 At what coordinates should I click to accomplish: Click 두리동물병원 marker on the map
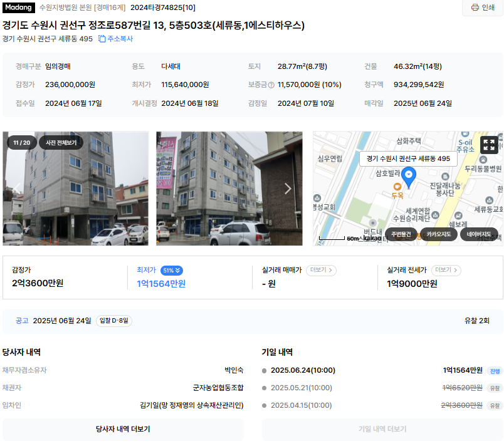point(483,160)
